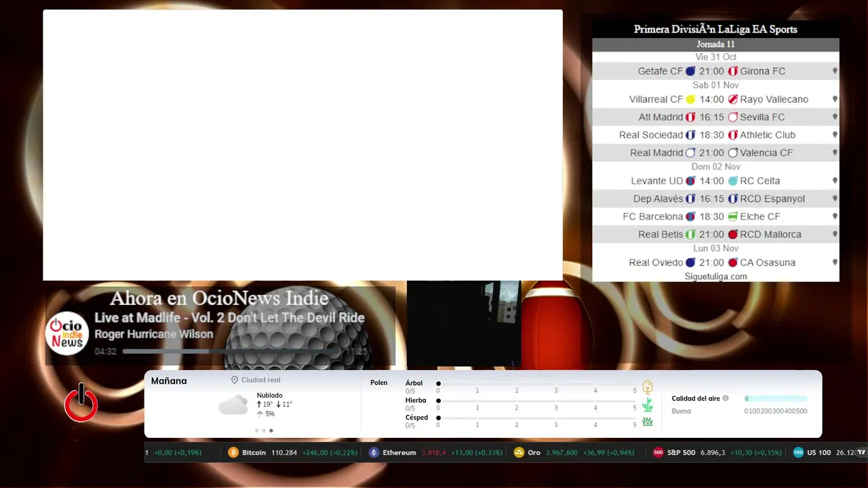This screenshot has height=488, width=868.
Task: Click the Hierba pollen level slider
Action: [536, 401]
